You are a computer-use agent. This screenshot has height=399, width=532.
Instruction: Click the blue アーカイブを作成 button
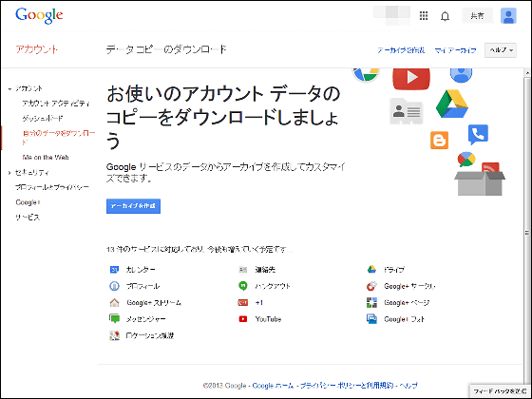(x=133, y=206)
